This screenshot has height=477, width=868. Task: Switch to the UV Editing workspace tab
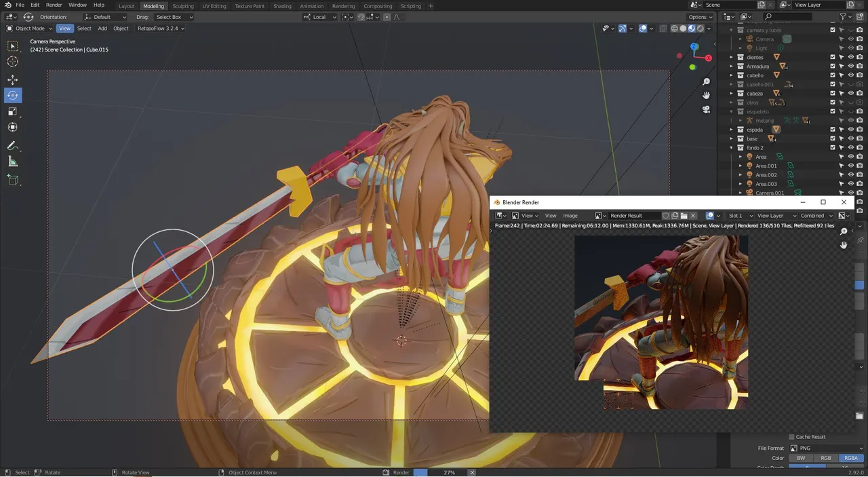[214, 6]
